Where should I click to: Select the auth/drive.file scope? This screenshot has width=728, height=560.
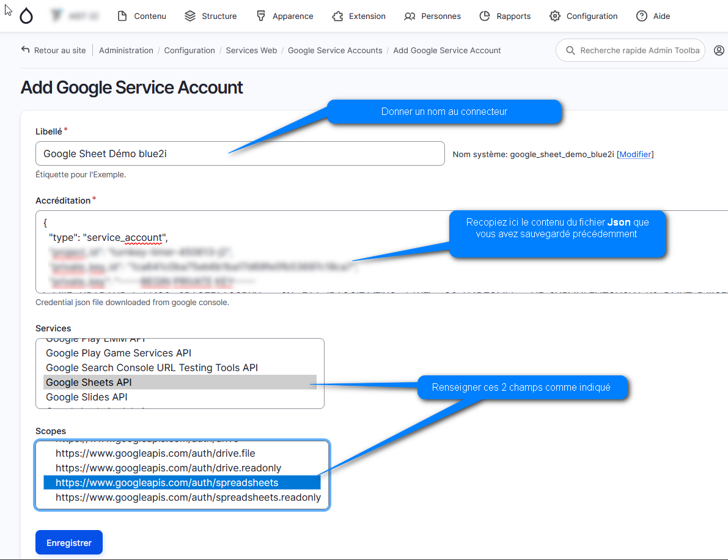click(182, 453)
